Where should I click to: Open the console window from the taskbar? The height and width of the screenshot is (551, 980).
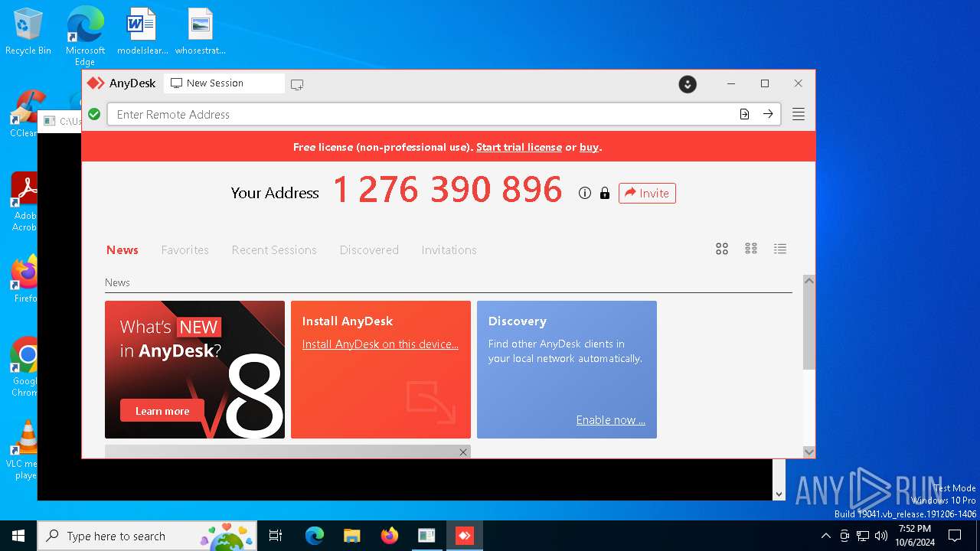[426, 536]
